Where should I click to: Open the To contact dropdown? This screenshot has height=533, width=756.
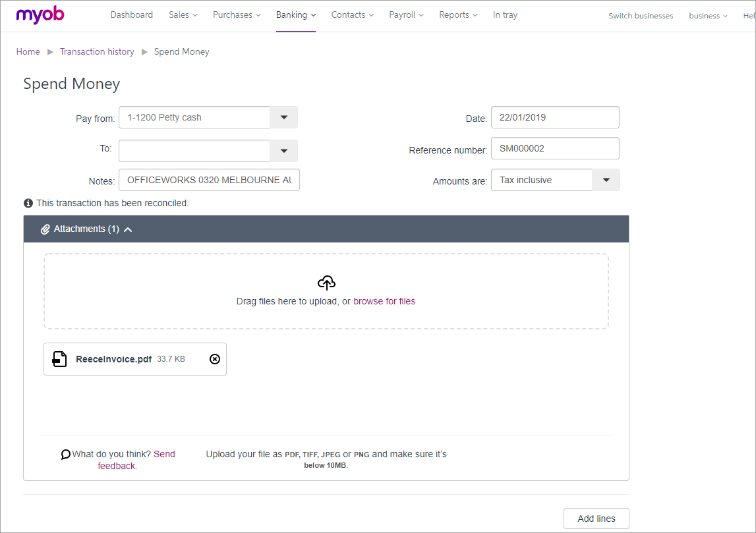click(283, 151)
